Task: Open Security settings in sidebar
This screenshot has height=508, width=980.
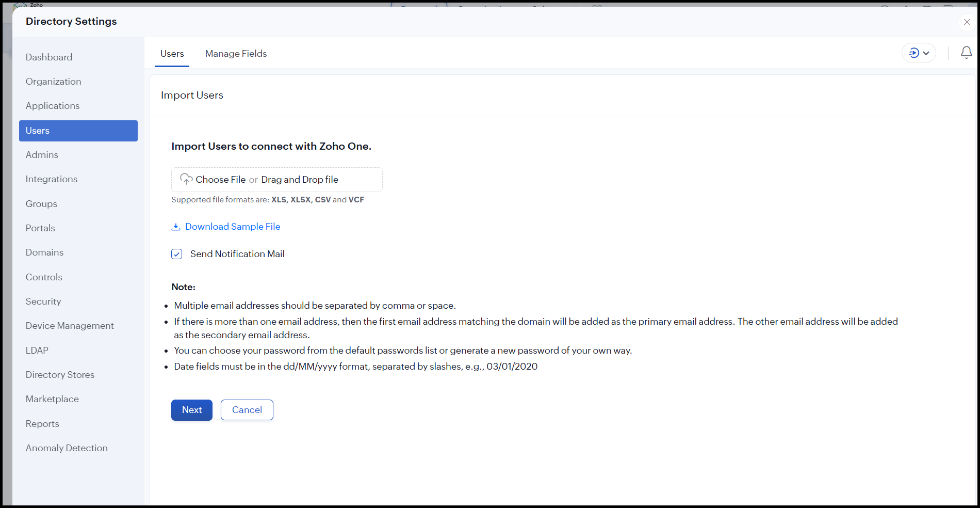Action: [43, 301]
